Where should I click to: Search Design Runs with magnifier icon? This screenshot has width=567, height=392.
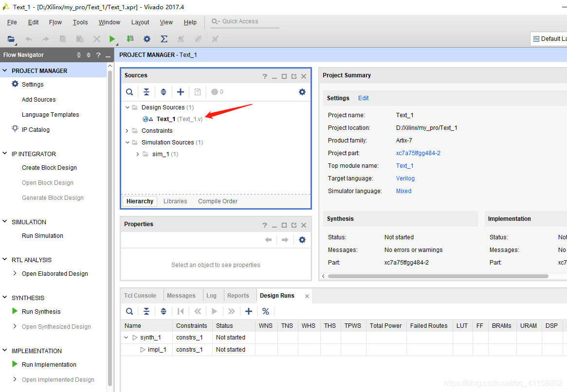click(x=129, y=311)
